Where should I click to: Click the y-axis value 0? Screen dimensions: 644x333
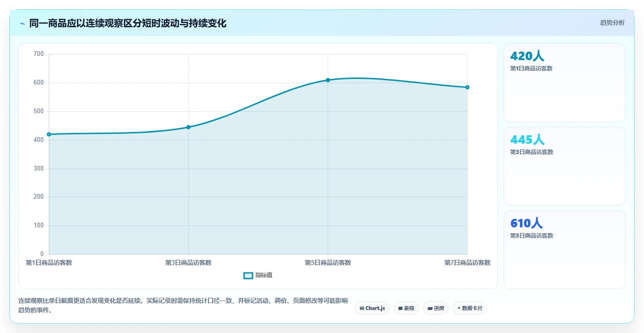coord(42,254)
